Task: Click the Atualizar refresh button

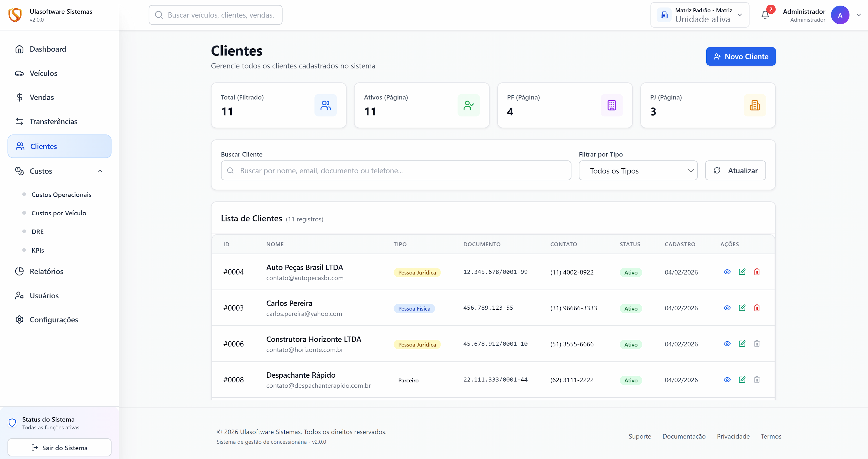Action: (x=735, y=171)
